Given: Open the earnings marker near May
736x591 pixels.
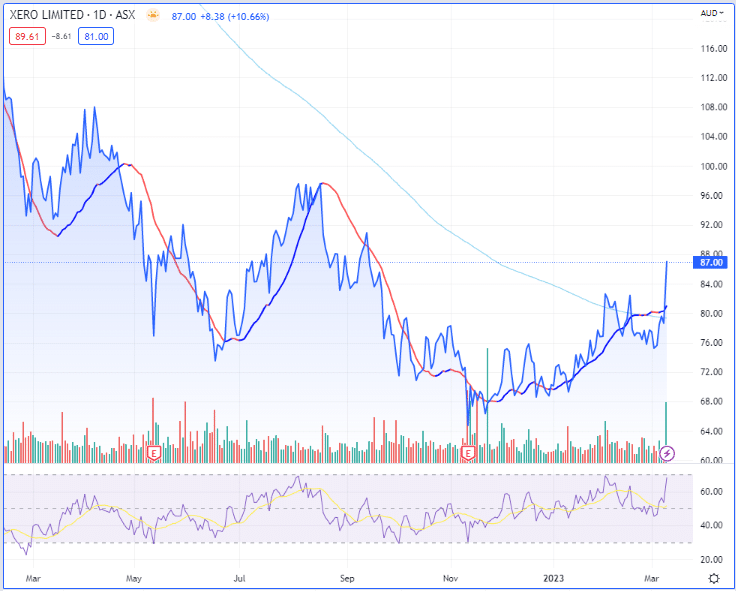Looking at the screenshot, I should click(154, 453).
